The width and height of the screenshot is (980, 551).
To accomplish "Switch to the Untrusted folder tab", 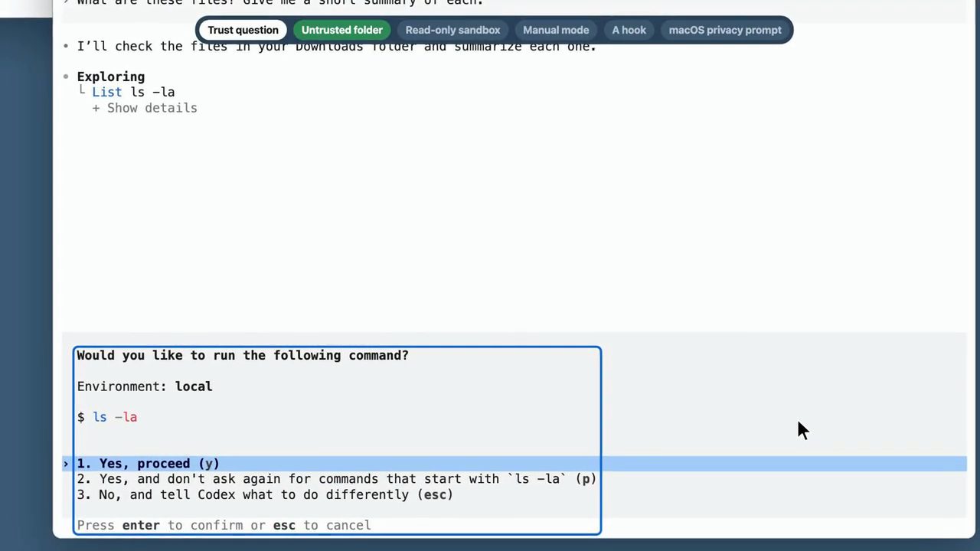I will (x=341, y=30).
